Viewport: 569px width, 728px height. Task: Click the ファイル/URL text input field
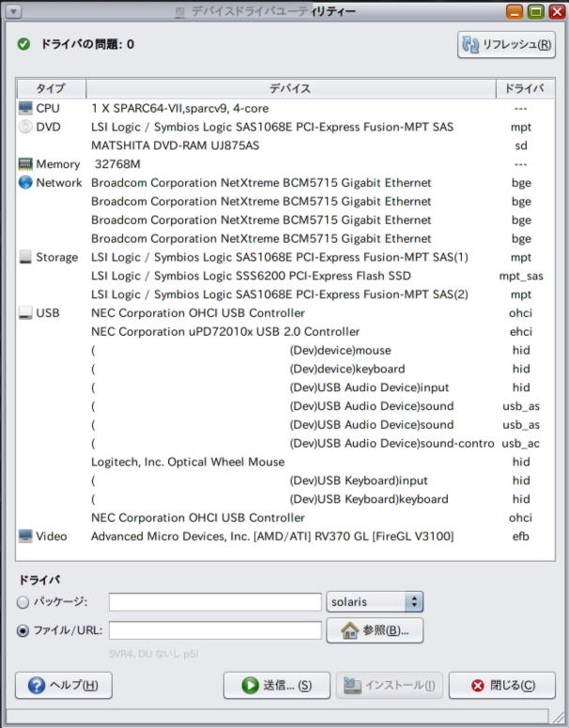pos(215,630)
